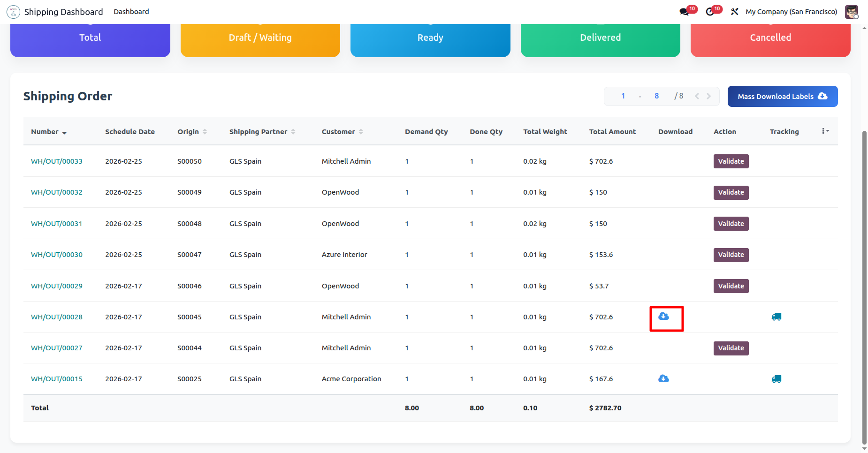The image size is (868, 453).
Task: Switch company via My Company (San Francisco)
Action: (791, 12)
